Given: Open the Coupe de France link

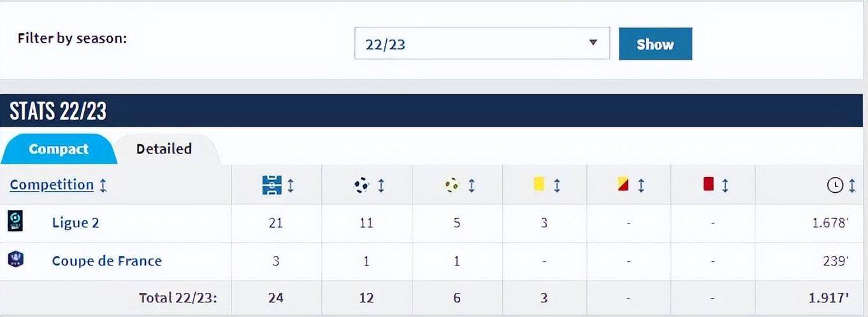Looking at the screenshot, I should pos(106,260).
